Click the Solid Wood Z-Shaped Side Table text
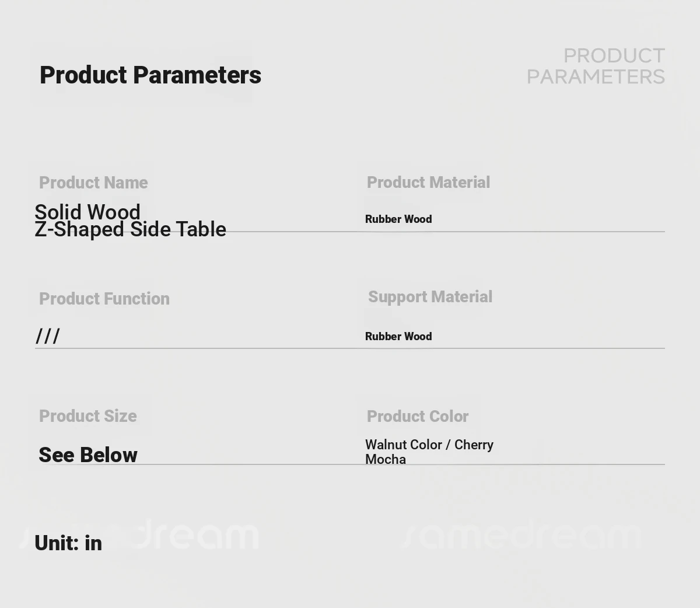Image resolution: width=700 pixels, height=608 pixels. click(130, 221)
